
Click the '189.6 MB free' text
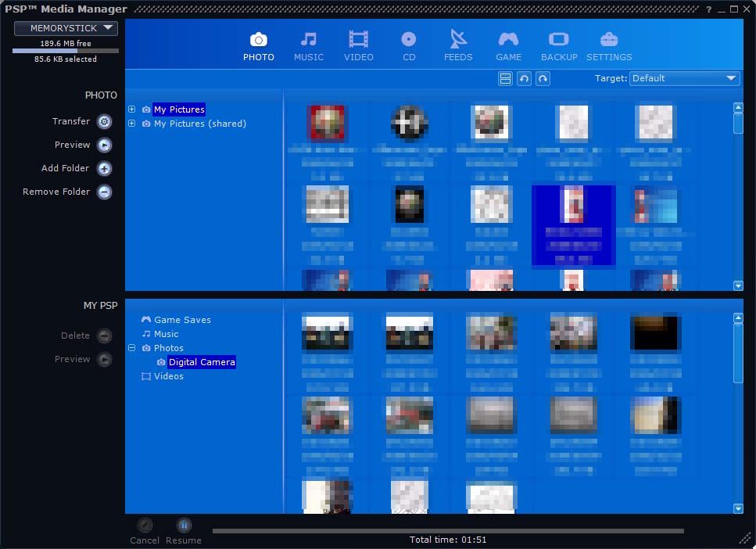[66, 44]
